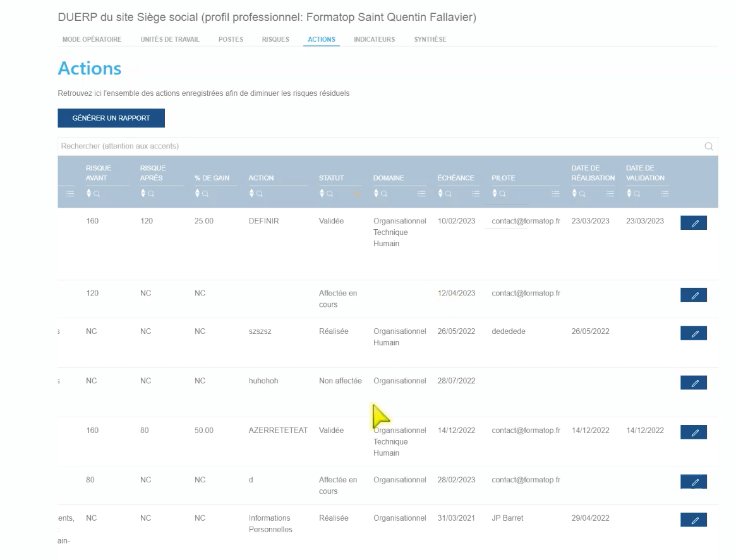Edit the Informations Personnelles action row
This screenshot has height=560, width=736.
click(x=694, y=520)
